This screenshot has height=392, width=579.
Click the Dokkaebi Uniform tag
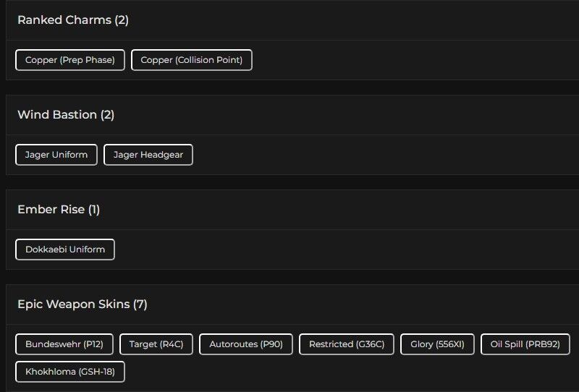coord(65,250)
